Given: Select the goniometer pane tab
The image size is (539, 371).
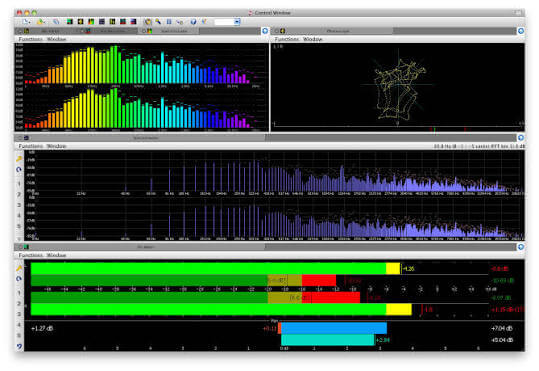Looking at the screenshot, I should 333,31.
